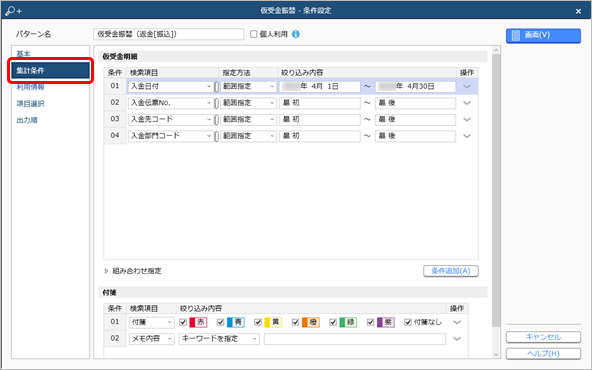Screen dimensions: 592x370
Task: Open the 付箋 search item dropdown
Action: (x=151, y=322)
